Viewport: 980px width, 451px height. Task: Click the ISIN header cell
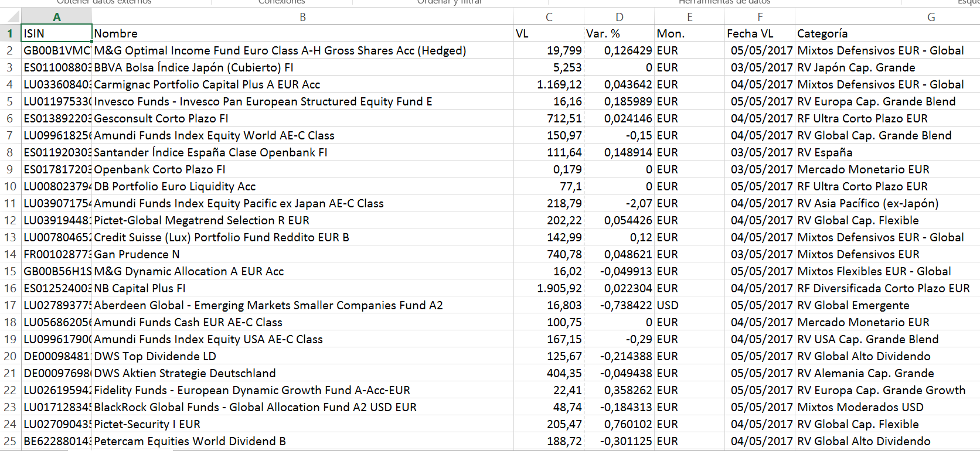click(x=57, y=33)
